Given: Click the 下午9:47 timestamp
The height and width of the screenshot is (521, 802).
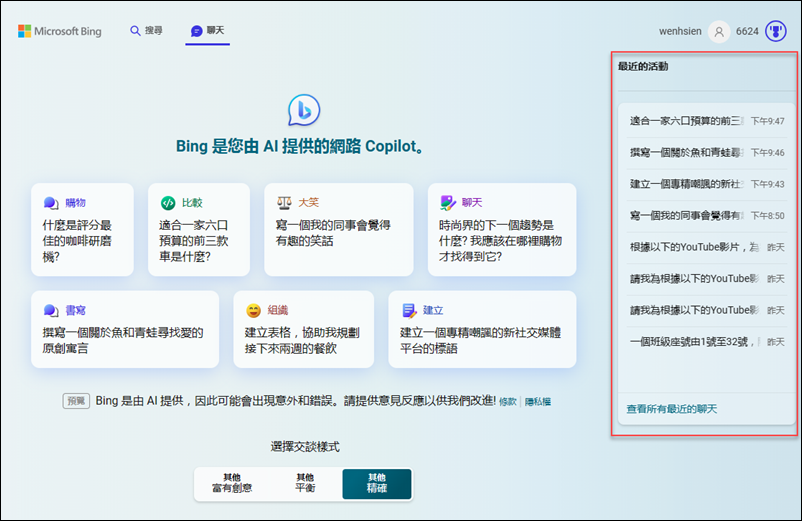Looking at the screenshot, I should 767,121.
